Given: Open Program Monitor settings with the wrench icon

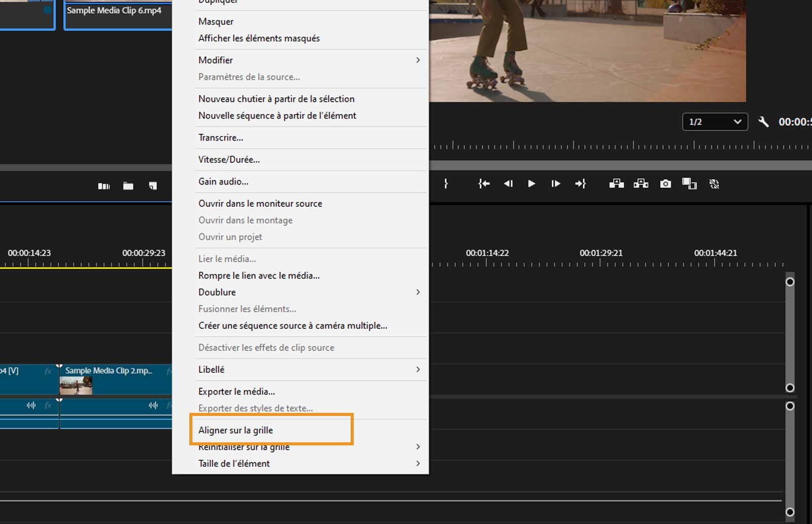Looking at the screenshot, I should pos(764,122).
